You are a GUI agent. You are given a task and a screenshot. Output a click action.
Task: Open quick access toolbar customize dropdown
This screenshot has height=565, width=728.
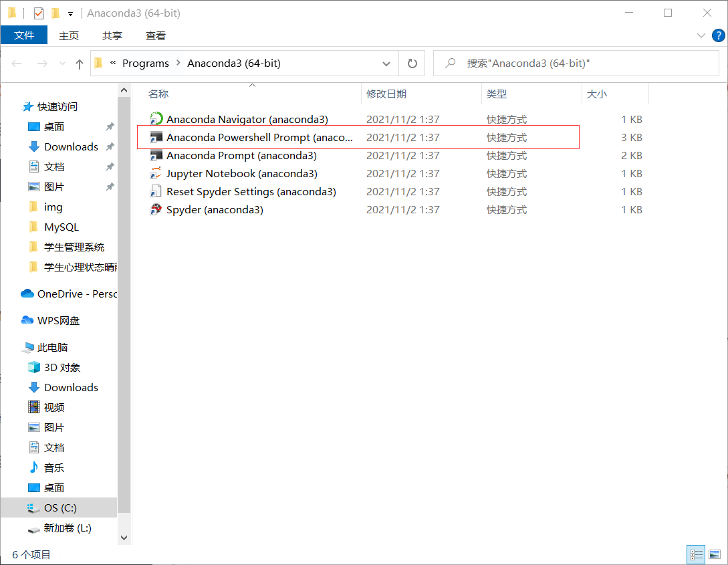pyautogui.click(x=71, y=14)
